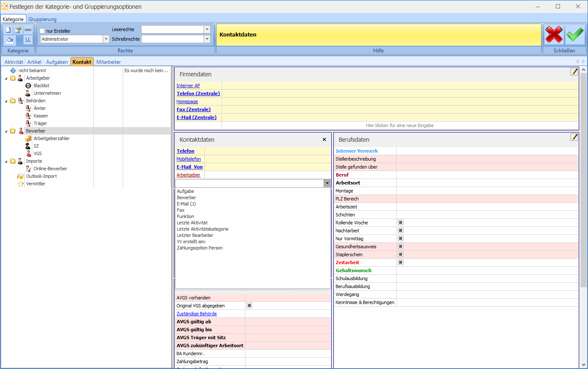The width and height of the screenshot is (588, 369).
Task: Click the Träger tree icon
Action: click(x=28, y=123)
